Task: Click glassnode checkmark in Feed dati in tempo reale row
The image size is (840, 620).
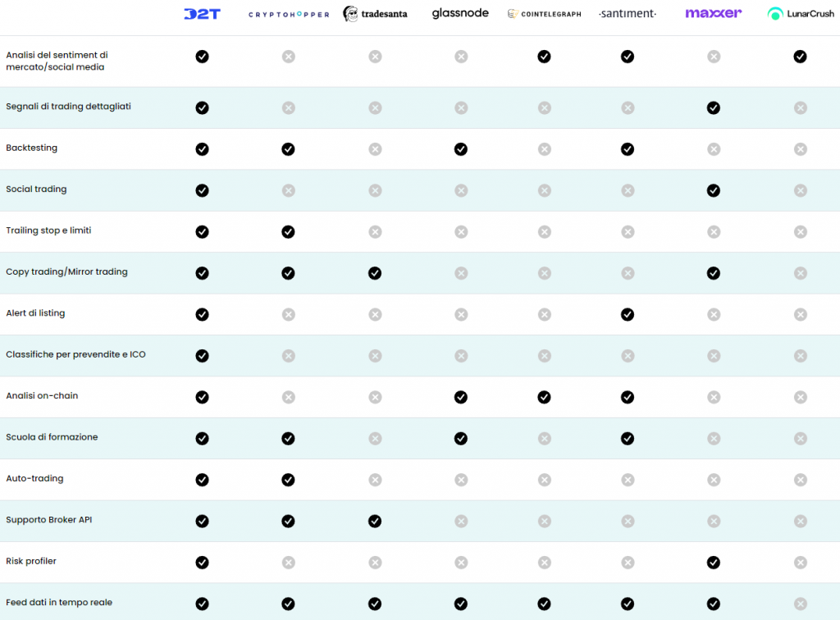Action: pyautogui.click(x=461, y=604)
